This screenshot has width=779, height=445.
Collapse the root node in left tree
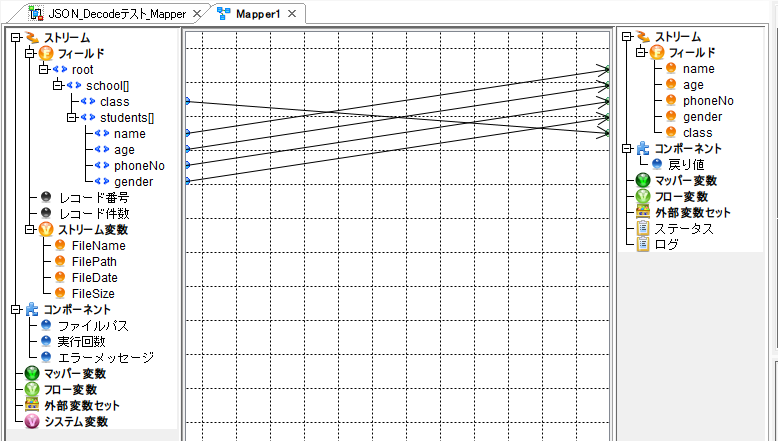click(43, 70)
